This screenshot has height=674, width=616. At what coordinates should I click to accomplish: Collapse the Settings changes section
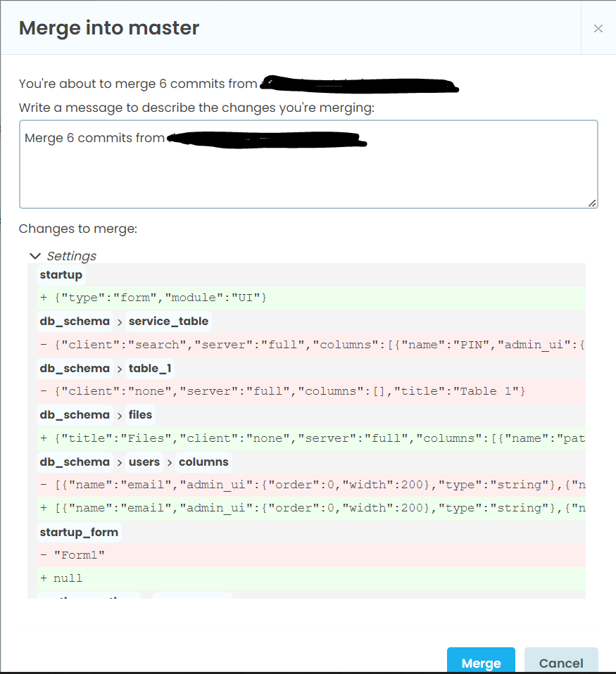[x=35, y=256]
